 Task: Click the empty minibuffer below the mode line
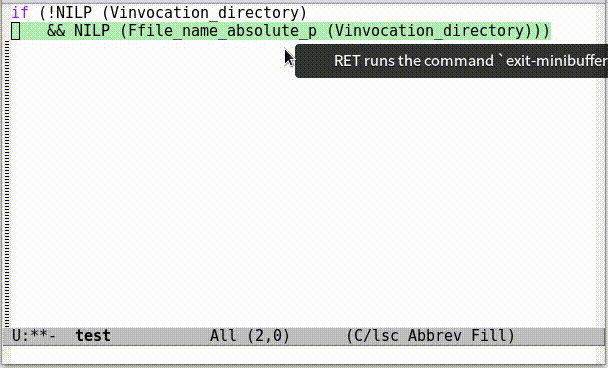pyautogui.click(x=304, y=354)
